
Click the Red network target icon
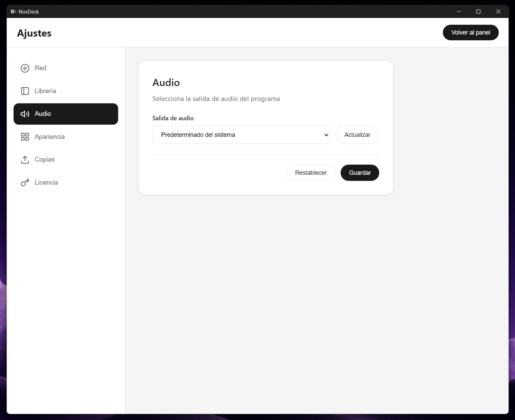coord(25,68)
